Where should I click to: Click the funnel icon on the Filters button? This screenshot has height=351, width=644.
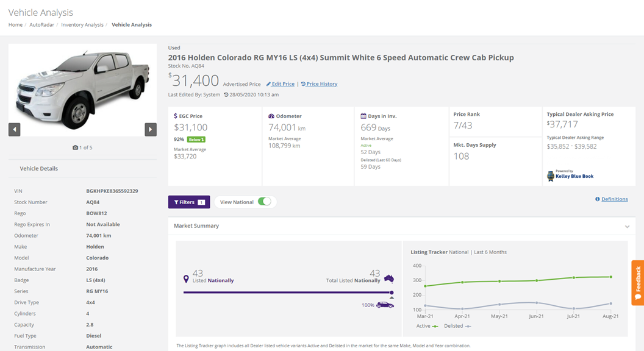tap(176, 202)
